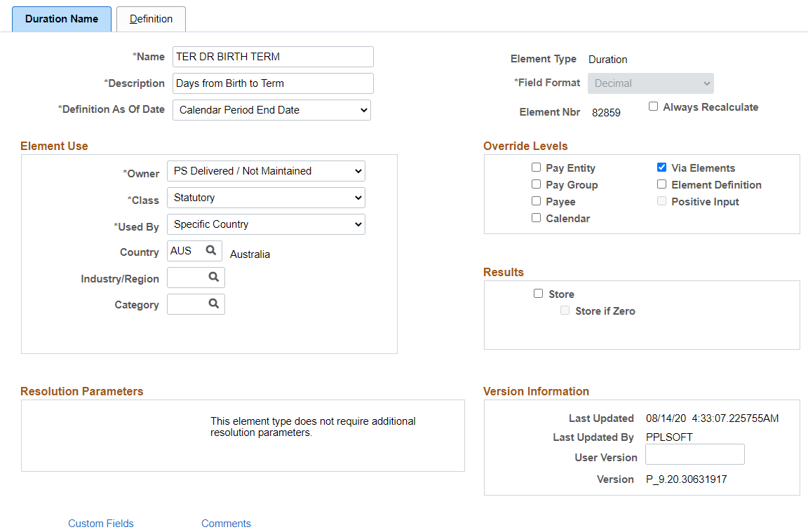The image size is (808, 532).
Task: Uncheck the Via Elements override
Action: click(x=661, y=168)
